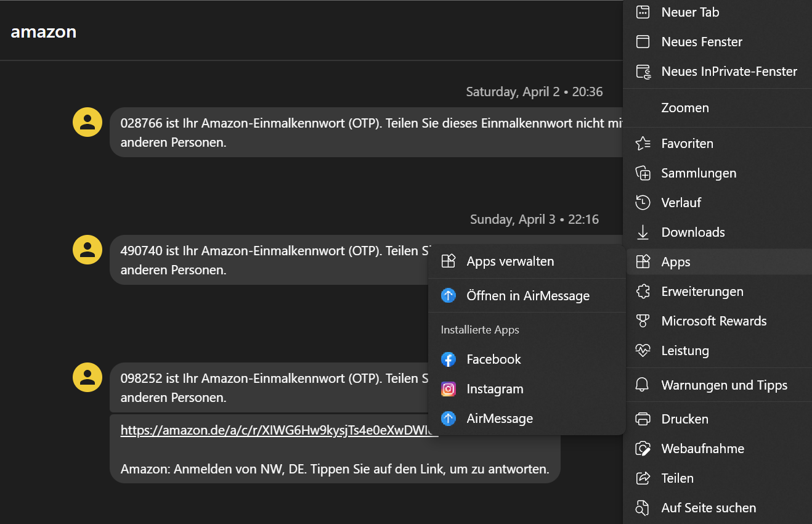Click AirMessage icon under Installierte Apps

(x=449, y=419)
